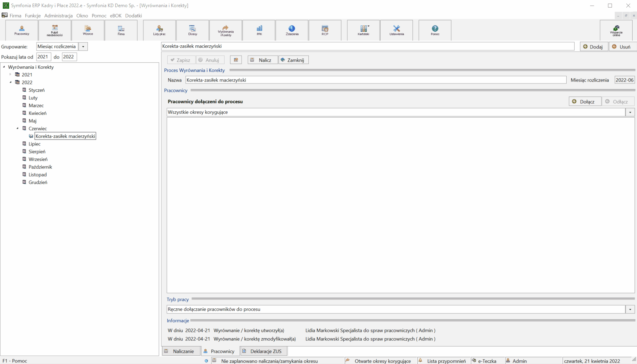Viewport: 637px width, 364px height.
Task: Expand the 2021 tree node
Action: click(11, 74)
